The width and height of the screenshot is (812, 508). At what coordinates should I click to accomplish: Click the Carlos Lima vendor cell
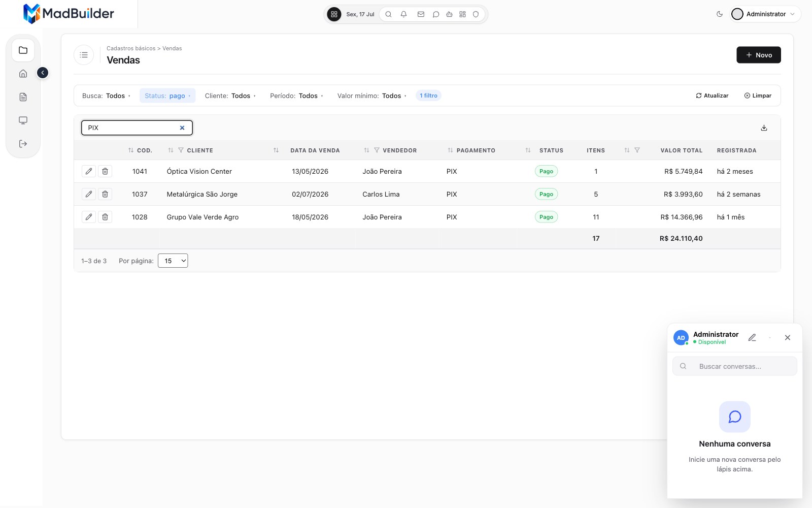[381, 195]
